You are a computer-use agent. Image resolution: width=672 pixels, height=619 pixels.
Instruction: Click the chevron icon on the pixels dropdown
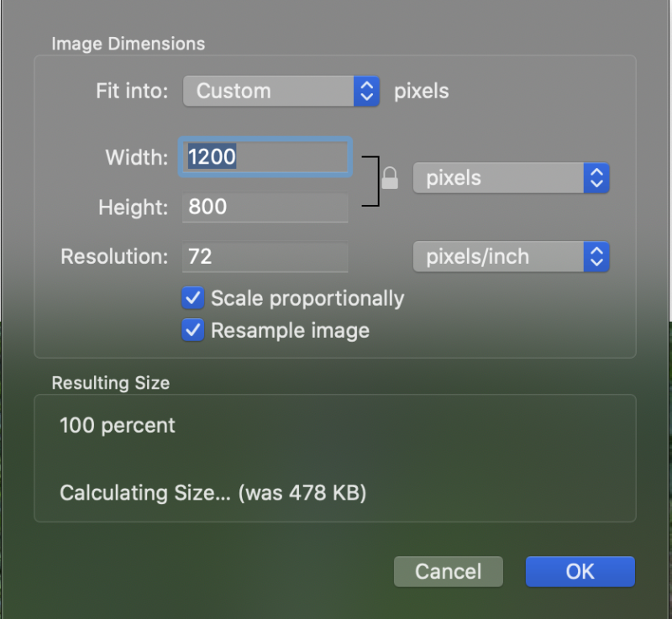pos(596,177)
